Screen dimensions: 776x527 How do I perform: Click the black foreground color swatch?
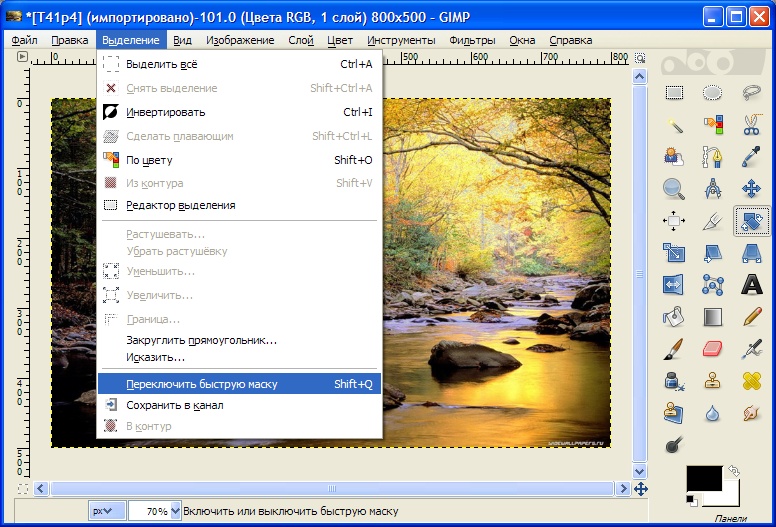pyautogui.click(x=701, y=479)
